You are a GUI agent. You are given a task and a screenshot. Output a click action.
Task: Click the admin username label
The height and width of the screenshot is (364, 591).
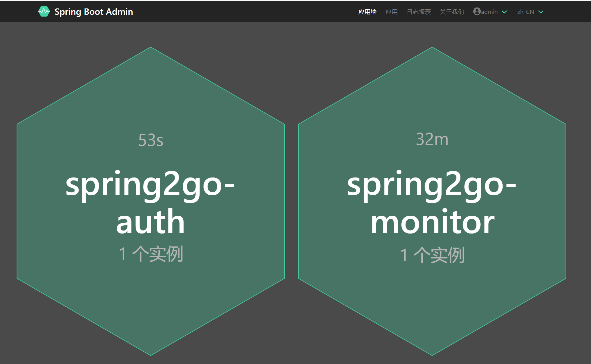point(489,12)
